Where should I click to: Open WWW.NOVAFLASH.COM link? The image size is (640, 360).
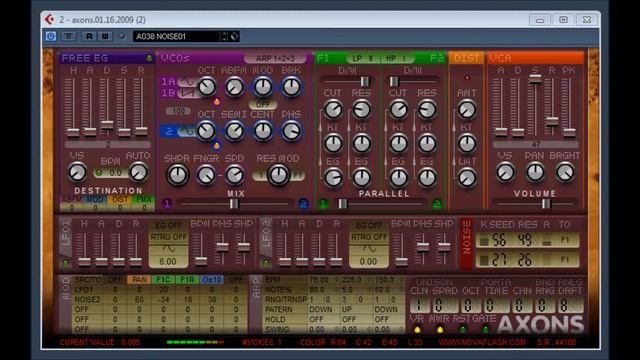pos(482,342)
